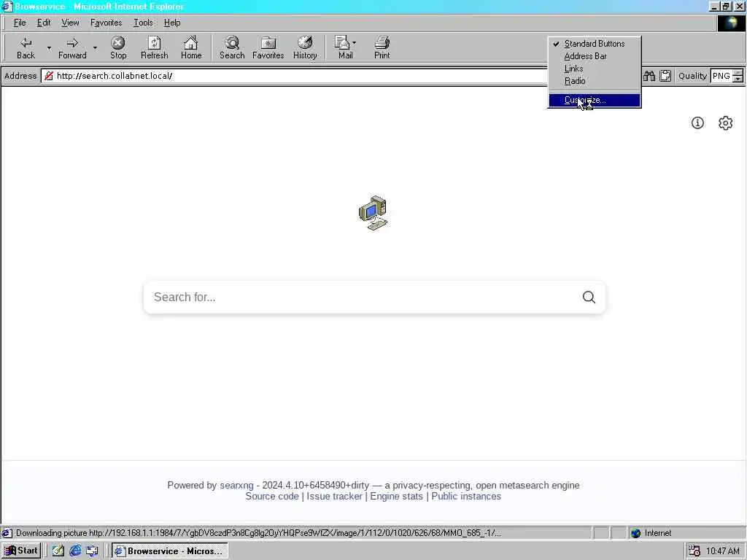Image resolution: width=747 pixels, height=560 pixels.
Task: Click the magnifier icon in the search box
Action: pos(589,297)
